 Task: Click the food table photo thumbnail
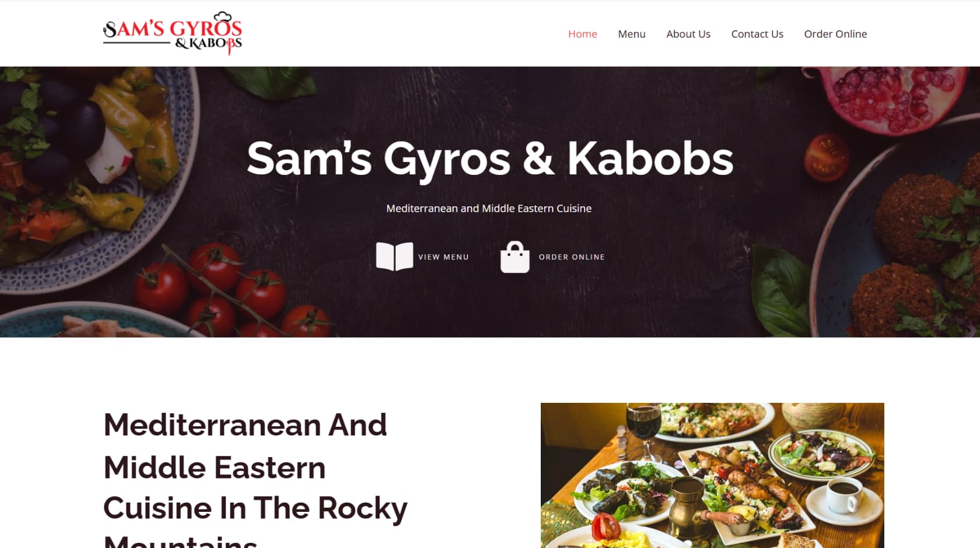(x=712, y=475)
